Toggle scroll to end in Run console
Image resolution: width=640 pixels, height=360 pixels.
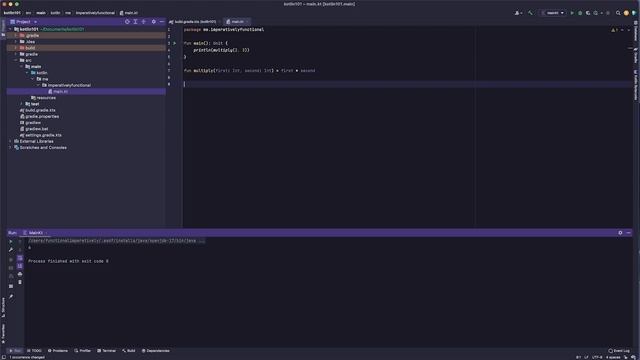(20, 266)
